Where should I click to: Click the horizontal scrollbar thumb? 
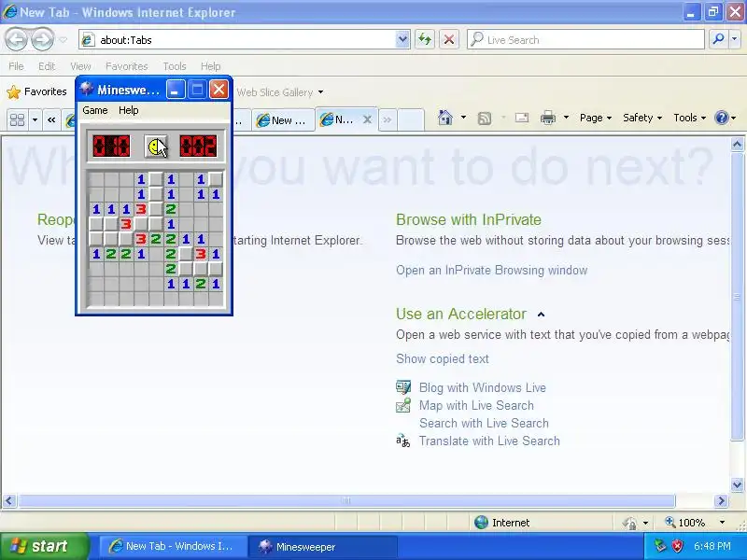point(346,500)
